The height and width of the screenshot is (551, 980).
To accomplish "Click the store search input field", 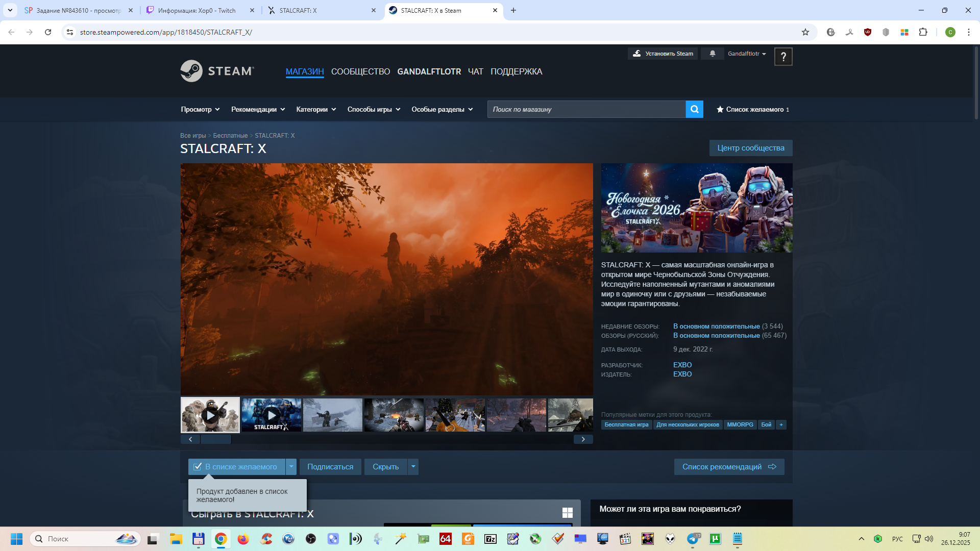I will click(586, 109).
